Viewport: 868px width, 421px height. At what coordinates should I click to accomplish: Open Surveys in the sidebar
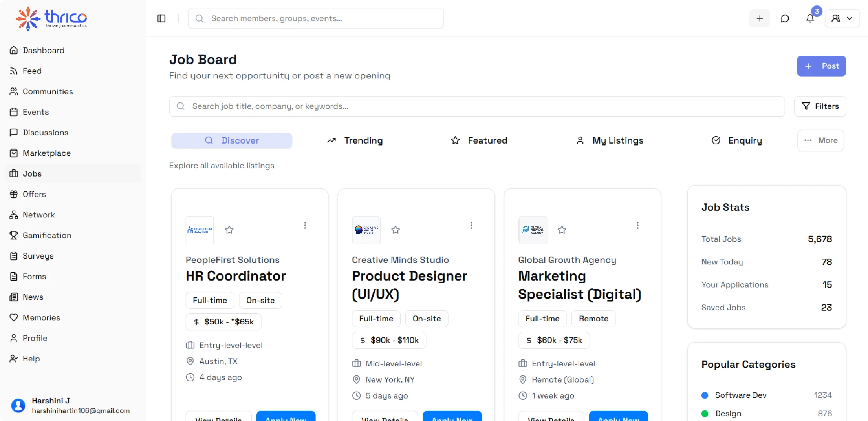coord(73,256)
